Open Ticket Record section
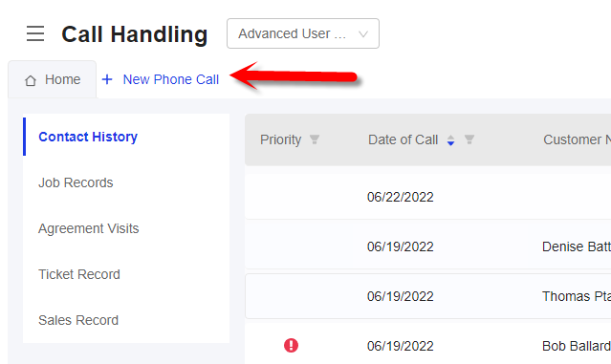611x364 pixels. point(79,274)
